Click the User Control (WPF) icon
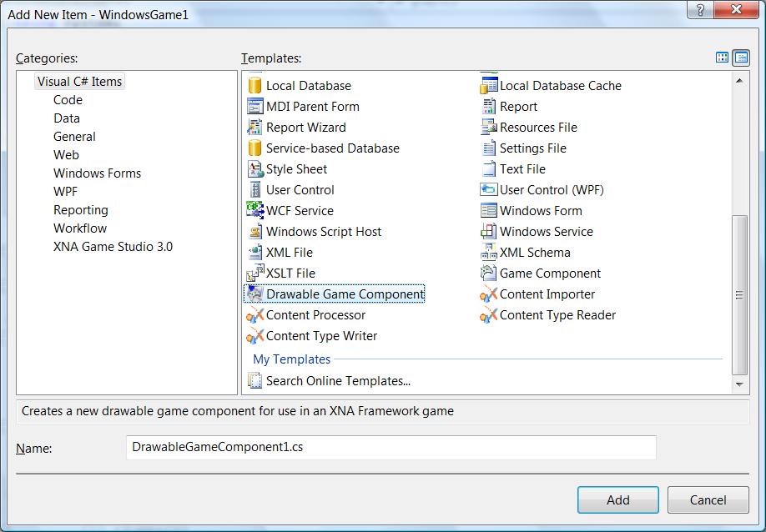The width and height of the screenshot is (766, 532). click(488, 190)
